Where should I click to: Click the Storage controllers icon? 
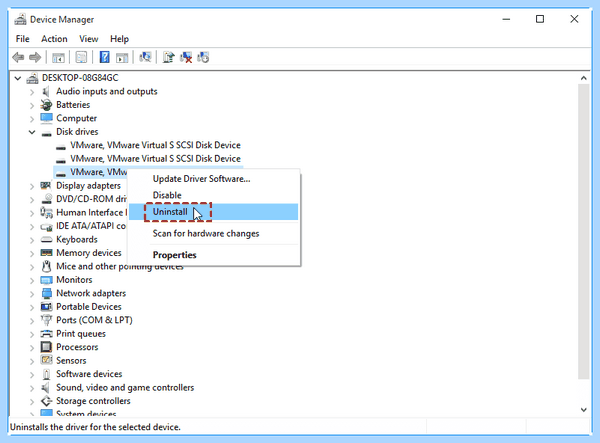click(46, 401)
